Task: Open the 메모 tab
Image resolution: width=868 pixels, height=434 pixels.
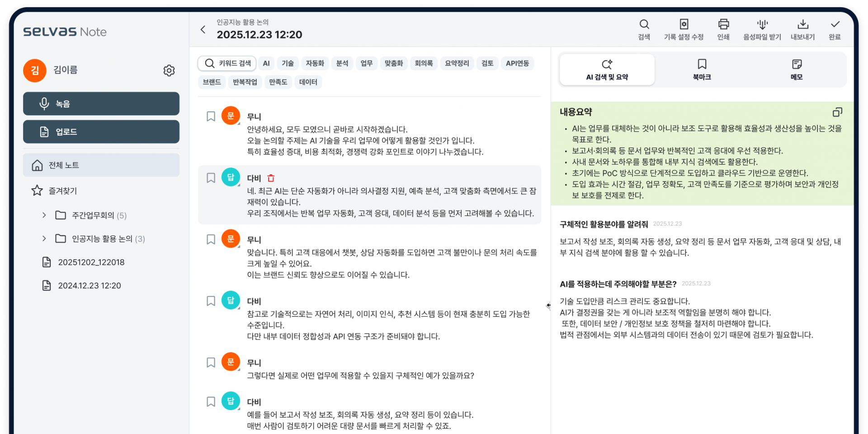Action: click(797, 69)
